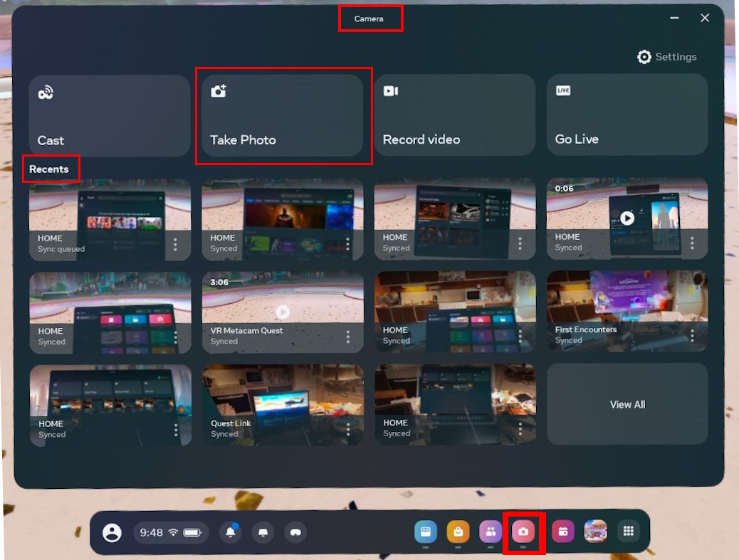Image resolution: width=739 pixels, height=560 pixels.
Task: Select the Go Live tile
Action: tap(627, 115)
